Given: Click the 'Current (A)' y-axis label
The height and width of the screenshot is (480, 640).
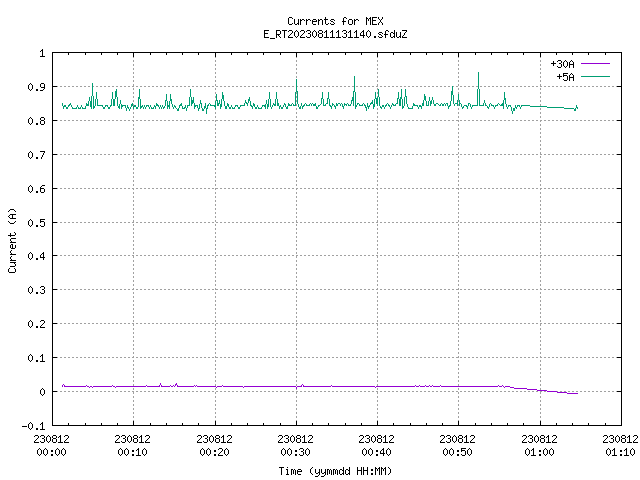Looking at the screenshot, I should tap(12, 240).
